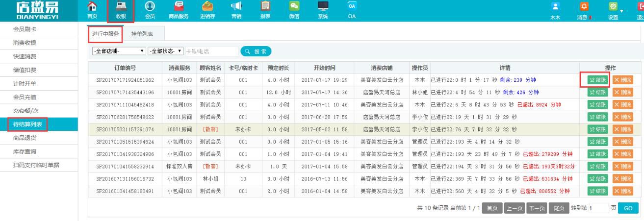Open the 消息 notifications bell icon
Image resolution: width=644 pixels, height=221 pixels.
coord(584,7)
